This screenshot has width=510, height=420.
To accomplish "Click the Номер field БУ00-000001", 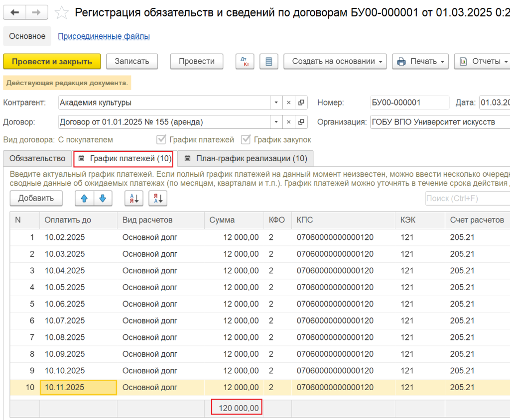I will click(409, 103).
